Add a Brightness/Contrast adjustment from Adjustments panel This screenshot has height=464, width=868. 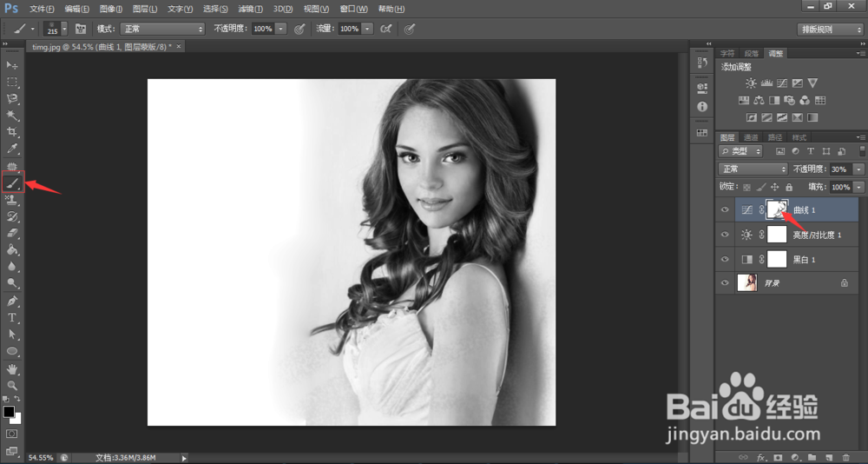click(x=751, y=83)
